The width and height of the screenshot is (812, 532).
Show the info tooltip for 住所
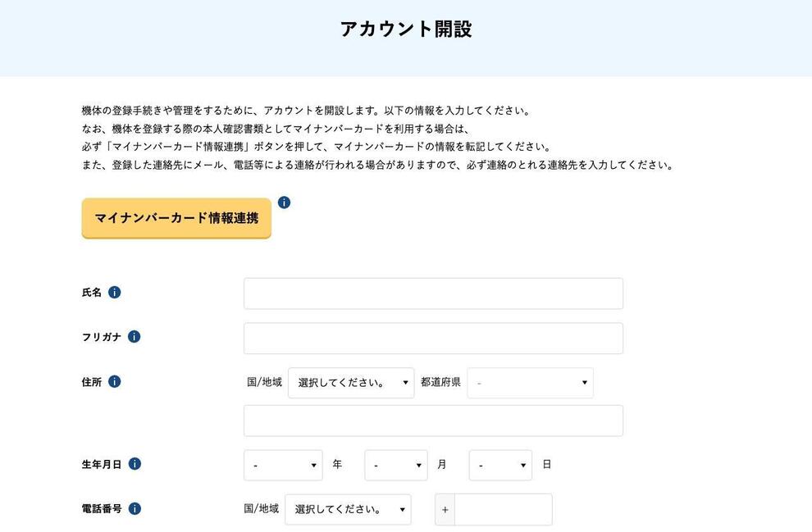[x=115, y=382]
